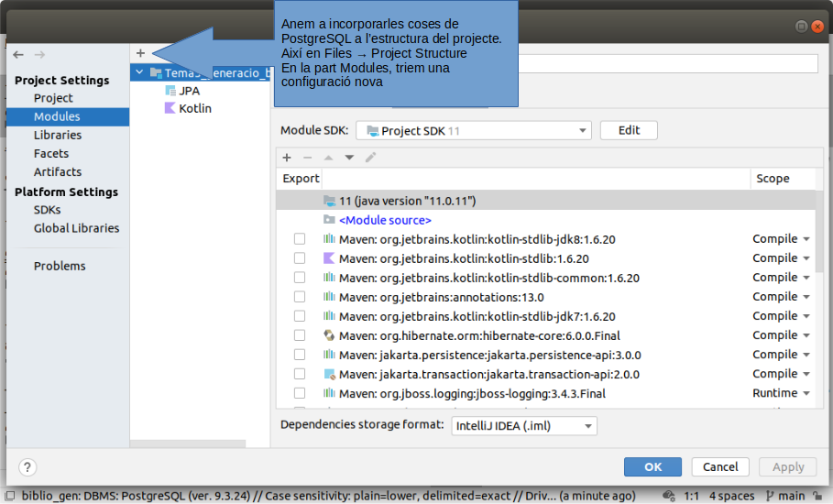
Task: Toggle export for kotlin-stdlib-jdk8:1.6.20
Action: [300, 239]
